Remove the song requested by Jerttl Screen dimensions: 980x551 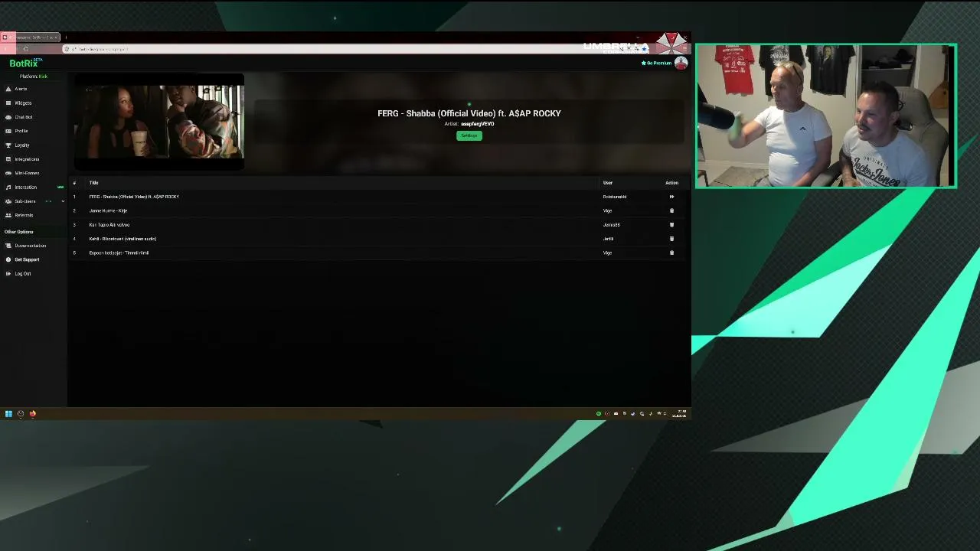click(671, 239)
